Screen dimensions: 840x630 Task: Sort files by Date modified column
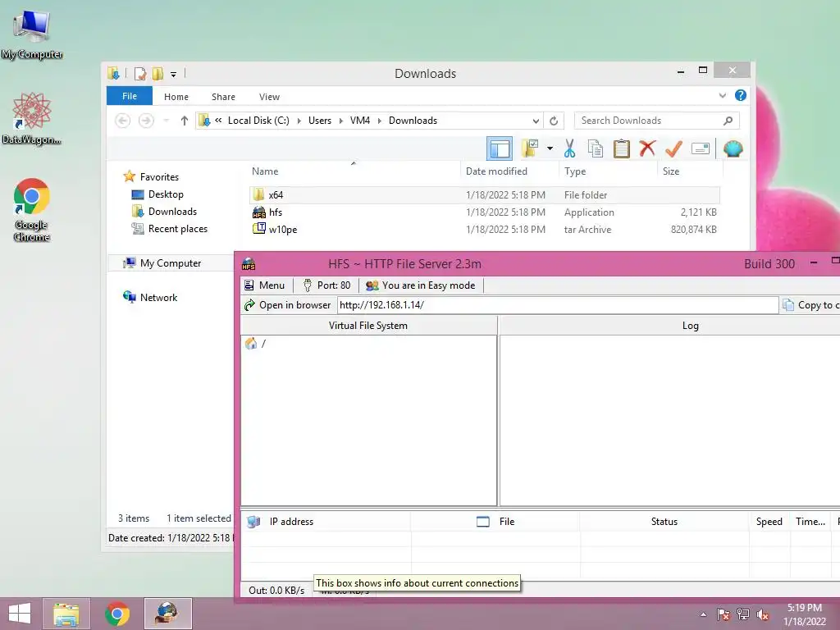(x=509, y=171)
